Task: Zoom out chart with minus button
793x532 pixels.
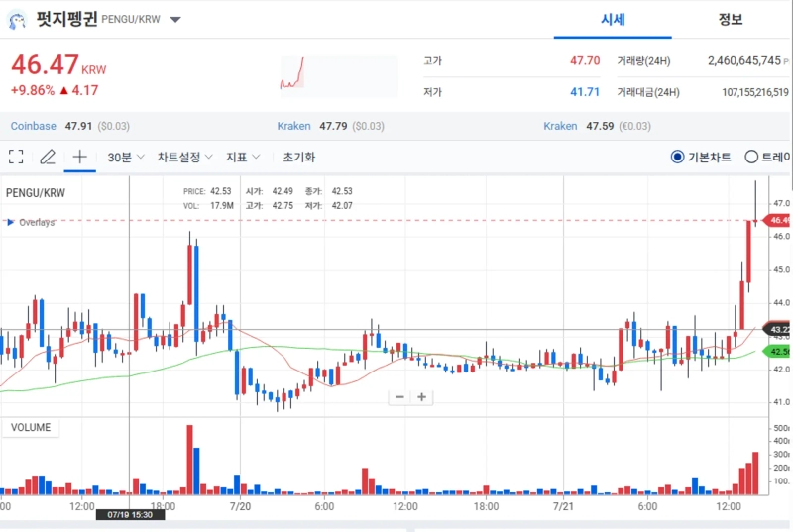Action: point(399,396)
